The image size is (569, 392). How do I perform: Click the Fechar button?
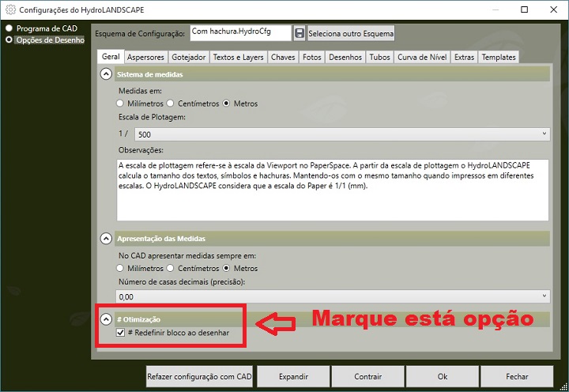(x=517, y=376)
